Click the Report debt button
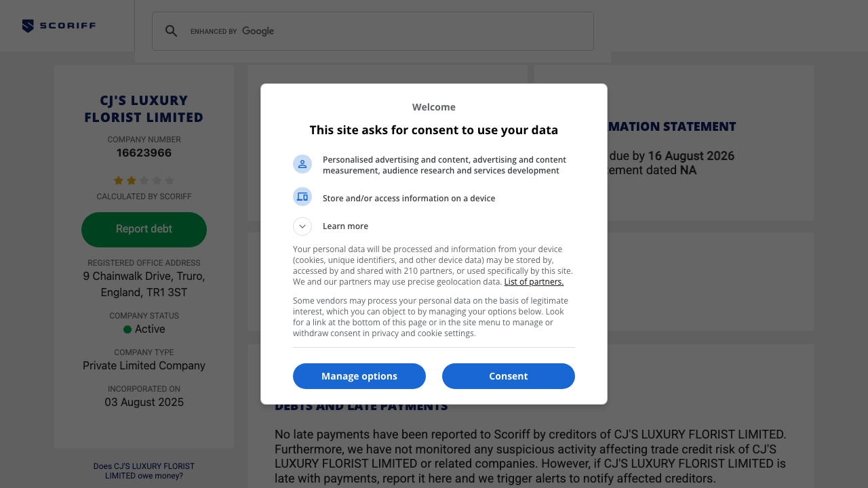This screenshot has width=868, height=488. 144,230
